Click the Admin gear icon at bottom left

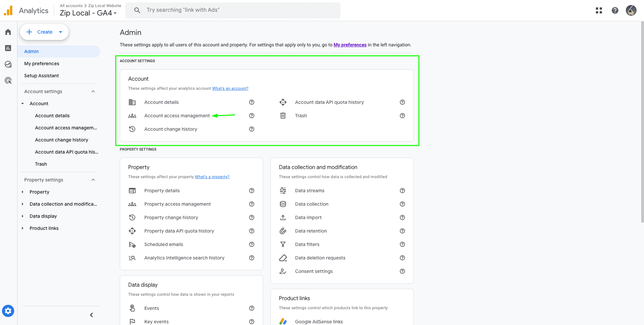[8, 311]
